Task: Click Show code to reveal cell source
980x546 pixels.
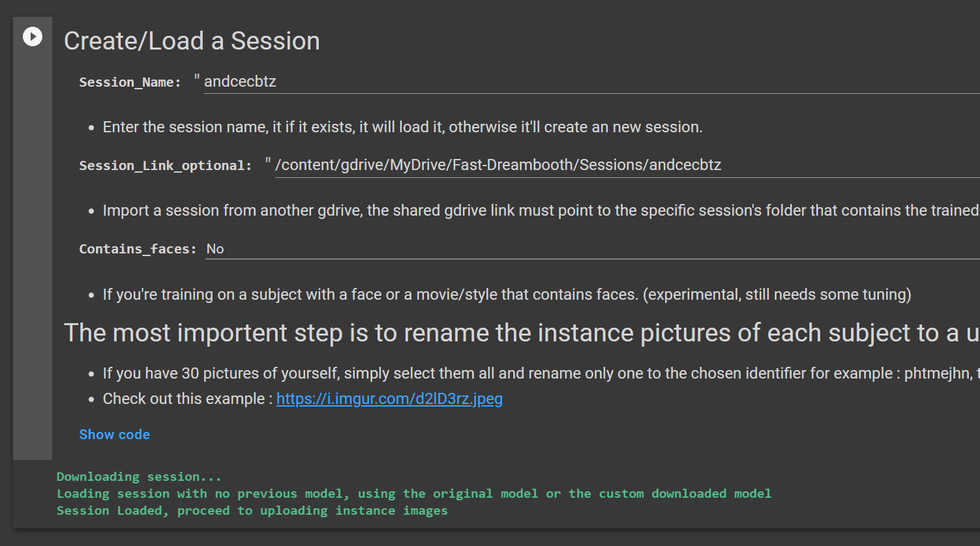Action: [x=114, y=434]
